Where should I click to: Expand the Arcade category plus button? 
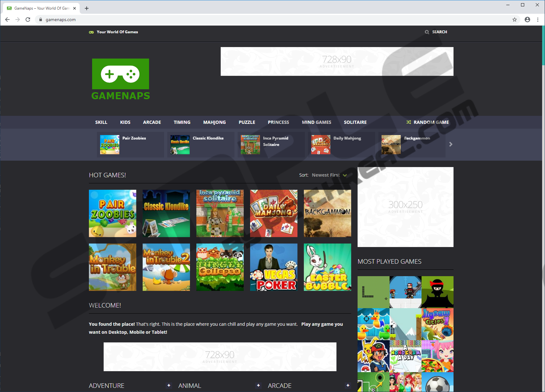pyautogui.click(x=348, y=385)
